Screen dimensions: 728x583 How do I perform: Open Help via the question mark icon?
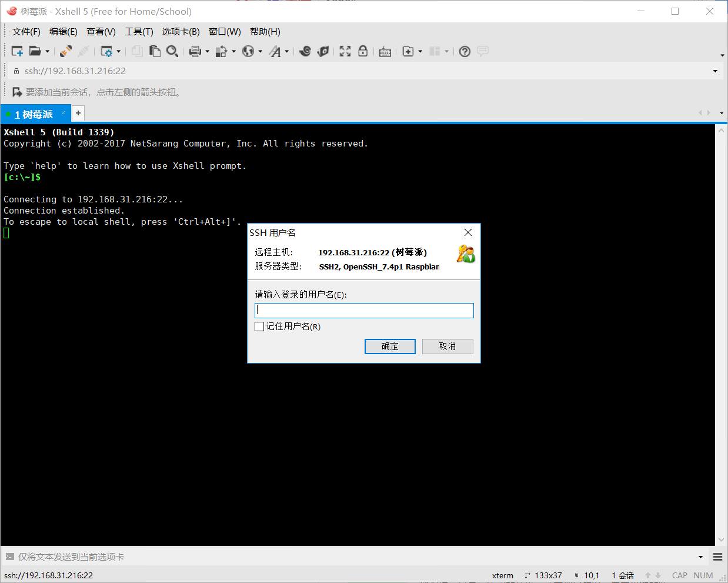[465, 51]
